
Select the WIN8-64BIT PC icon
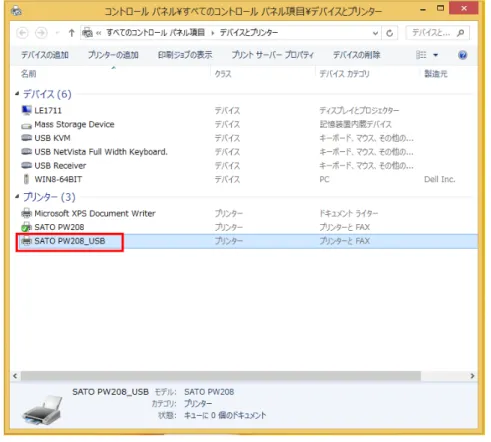(x=26, y=179)
